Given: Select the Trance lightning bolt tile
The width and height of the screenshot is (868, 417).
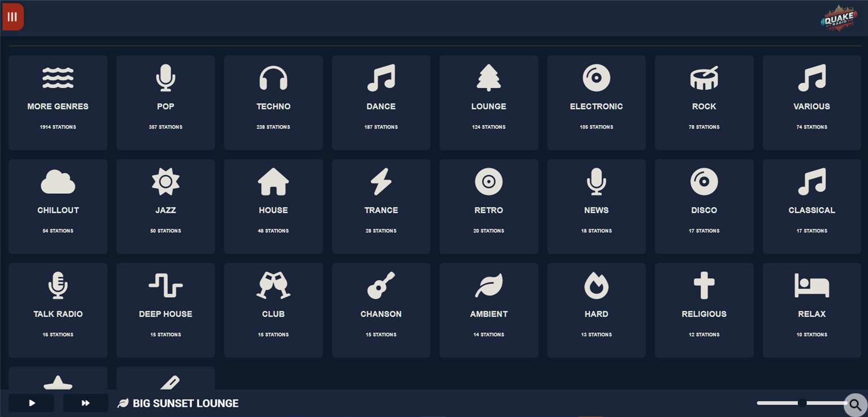Looking at the screenshot, I should [381, 206].
